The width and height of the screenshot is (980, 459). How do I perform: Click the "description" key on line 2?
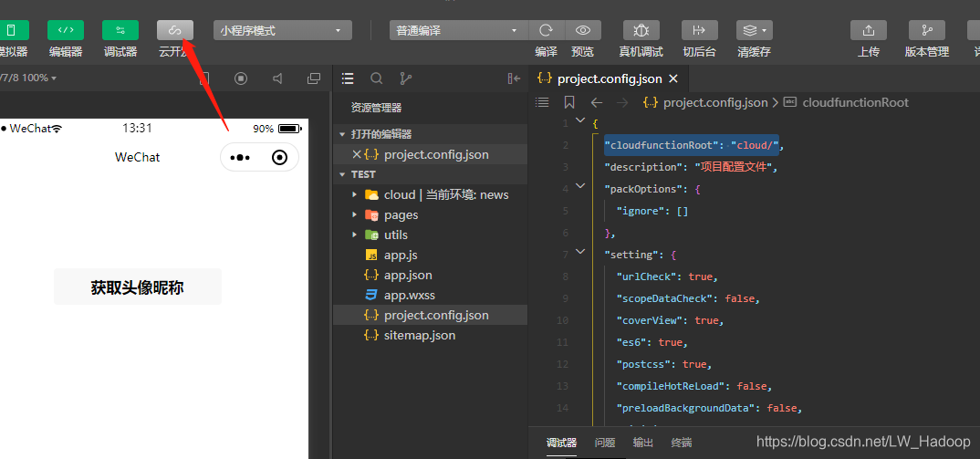(x=643, y=167)
